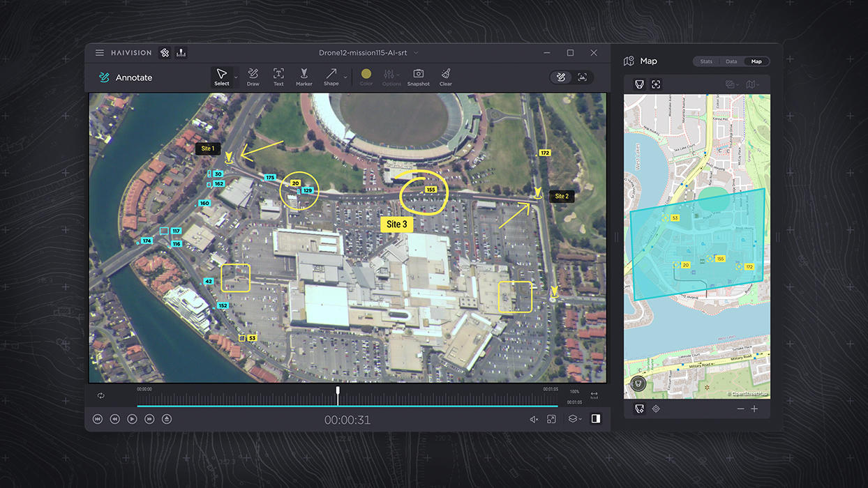
Task: Select the Shape arrow tool
Action: point(331,77)
